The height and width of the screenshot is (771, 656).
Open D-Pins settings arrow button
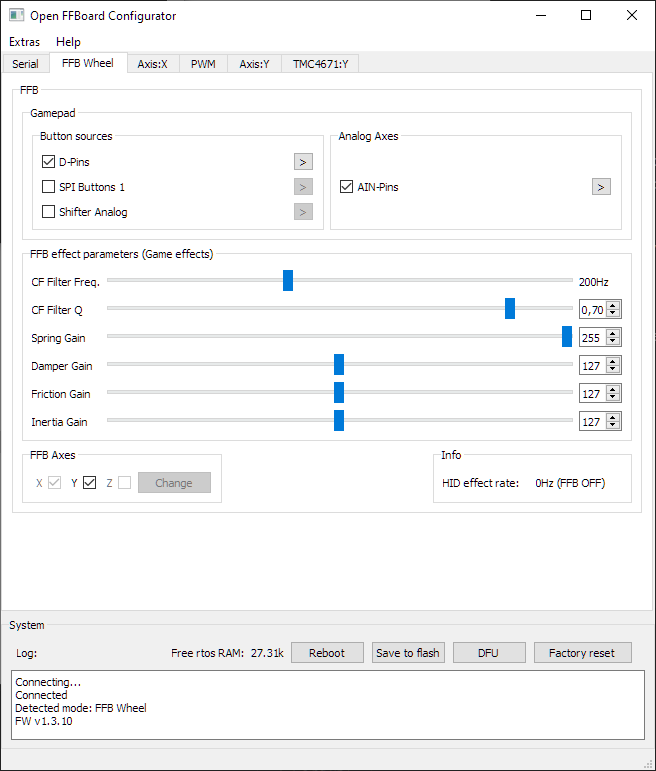click(303, 162)
